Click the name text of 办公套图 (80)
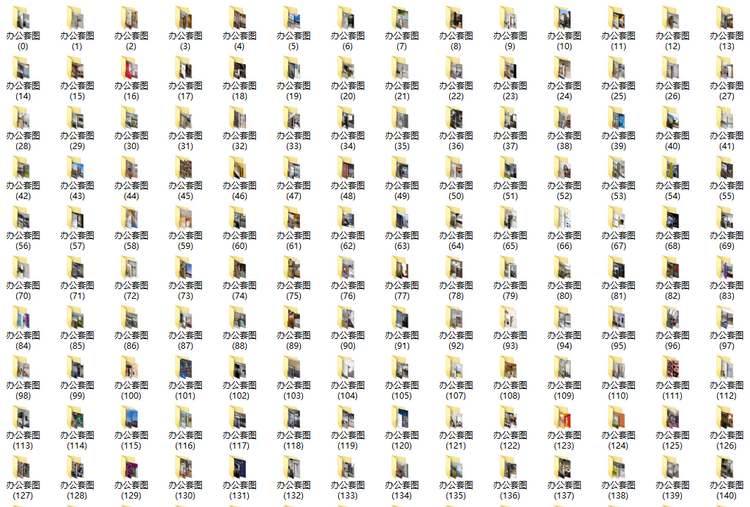The width and height of the screenshot is (750, 507). tap(564, 290)
